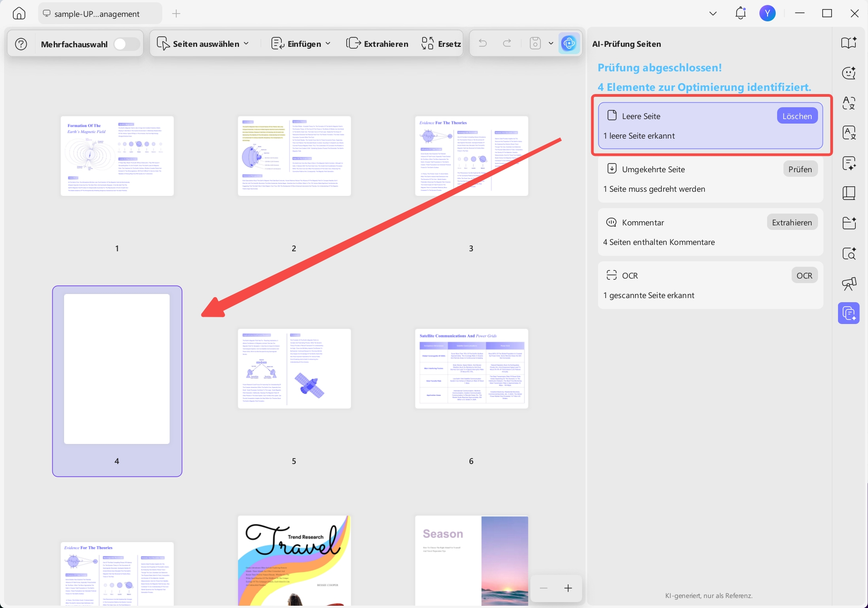Open the sidebar AI chat face icon
Image resolution: width=868 pixels, height=608 pixels.
(x=849, y=73)
